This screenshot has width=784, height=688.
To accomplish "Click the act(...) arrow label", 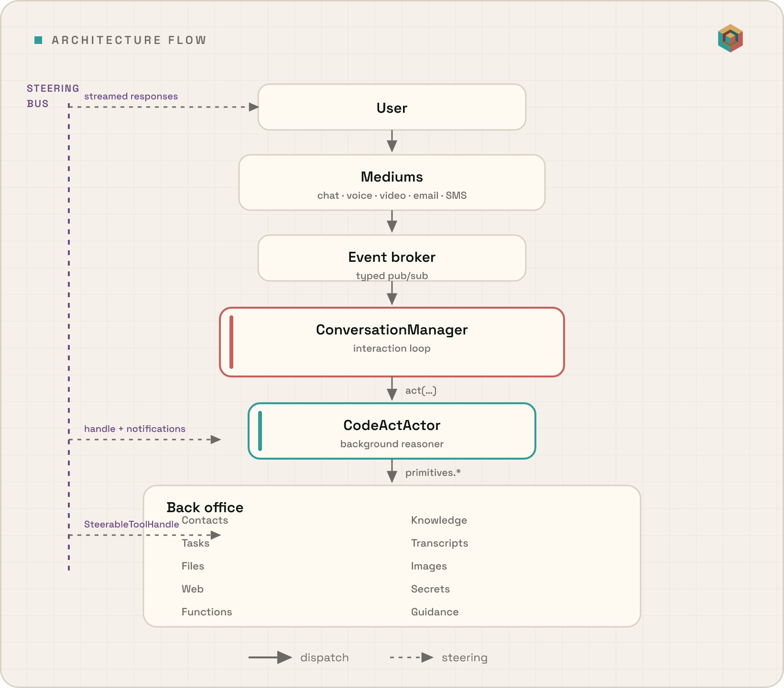I will 421,390.
